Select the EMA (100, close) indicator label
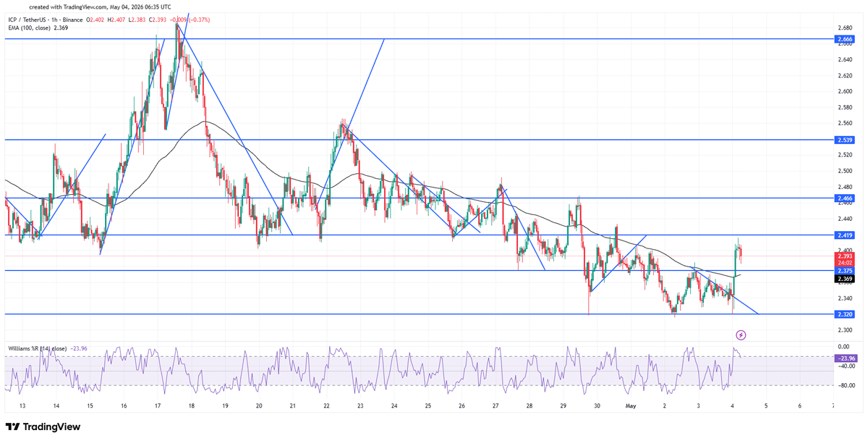This screenshot has height=441, width=868. [28, 29]
